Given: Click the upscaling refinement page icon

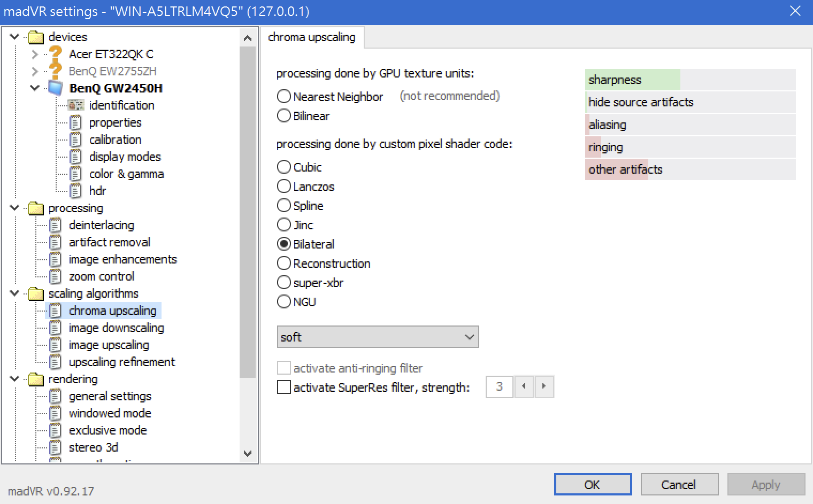Looking at the screenshot, I should [56, 362].
